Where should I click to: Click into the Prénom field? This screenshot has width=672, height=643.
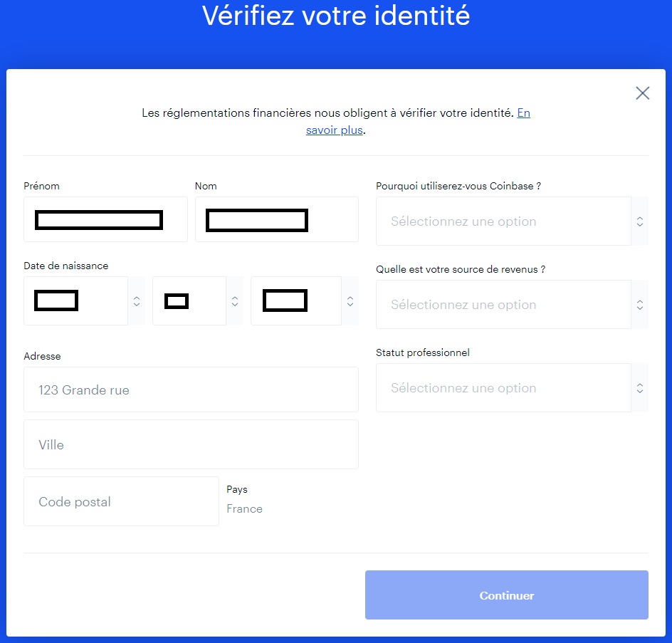coord(105,219)
